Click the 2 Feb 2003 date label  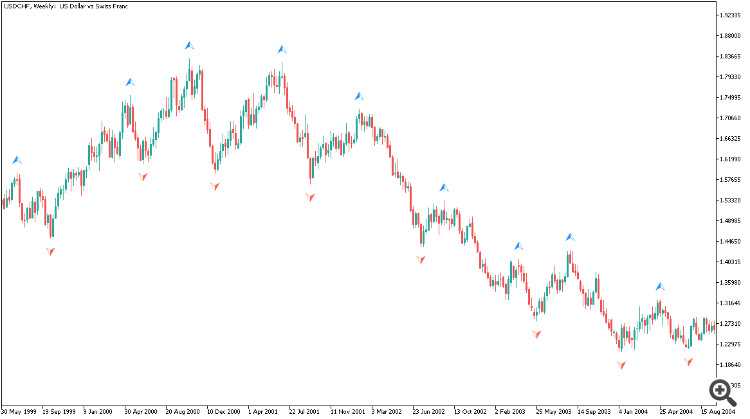[x=510, y=411]
